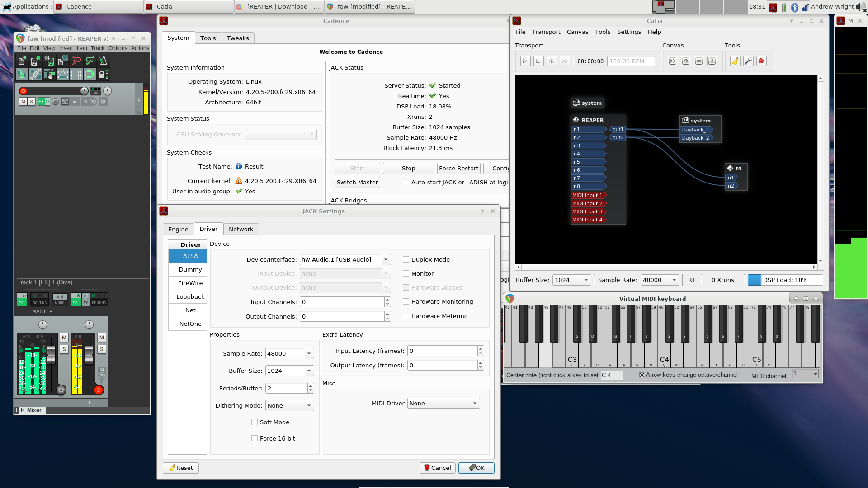This screenshot has width=868, height=488.
Task: Click Catia canvas Auto-fit zoom icon
Action: click(673, 61)
